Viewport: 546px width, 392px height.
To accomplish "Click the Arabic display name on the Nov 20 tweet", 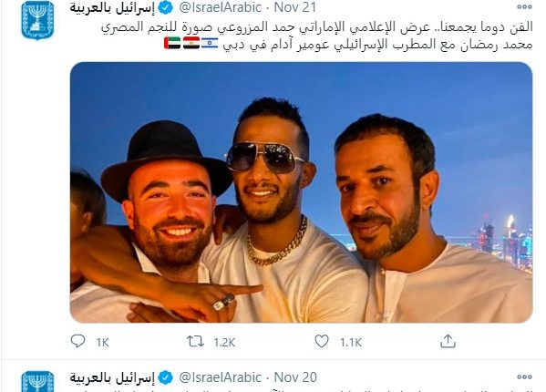I will coord(112,377).
